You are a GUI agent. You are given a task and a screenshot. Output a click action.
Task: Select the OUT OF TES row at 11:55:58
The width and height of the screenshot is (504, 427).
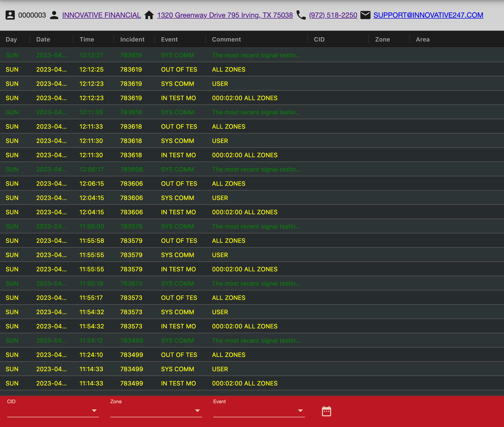click(x=252, y=241)
